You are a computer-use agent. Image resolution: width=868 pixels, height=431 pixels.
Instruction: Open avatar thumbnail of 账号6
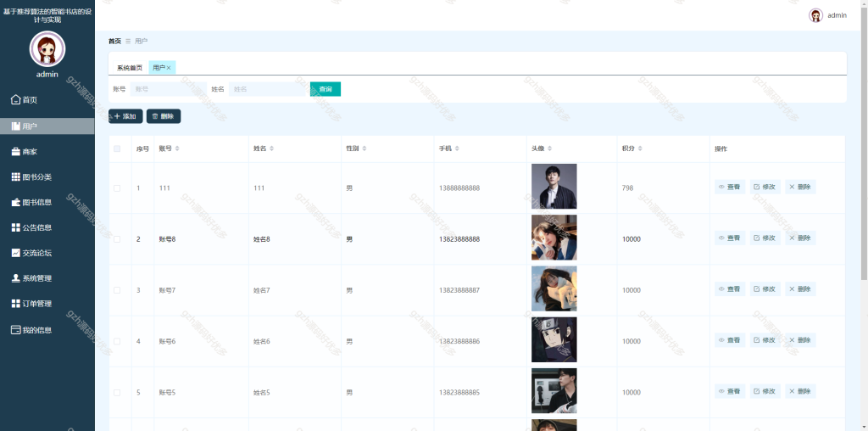[554, 339]
